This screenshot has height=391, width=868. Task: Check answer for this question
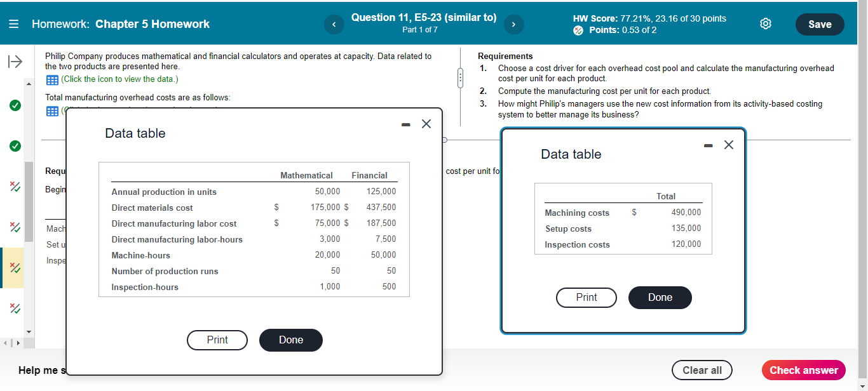point(804,370)
